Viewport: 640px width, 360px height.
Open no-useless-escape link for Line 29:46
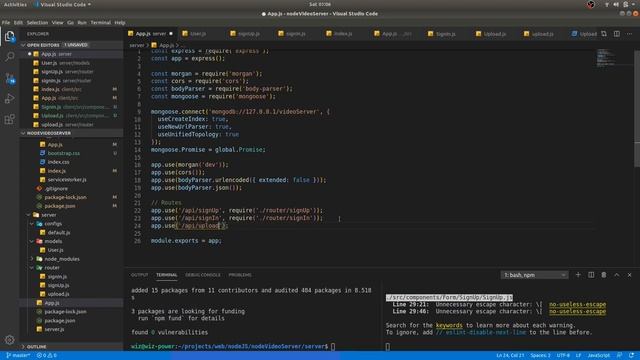pyautogui.click(x=577, y=311)
